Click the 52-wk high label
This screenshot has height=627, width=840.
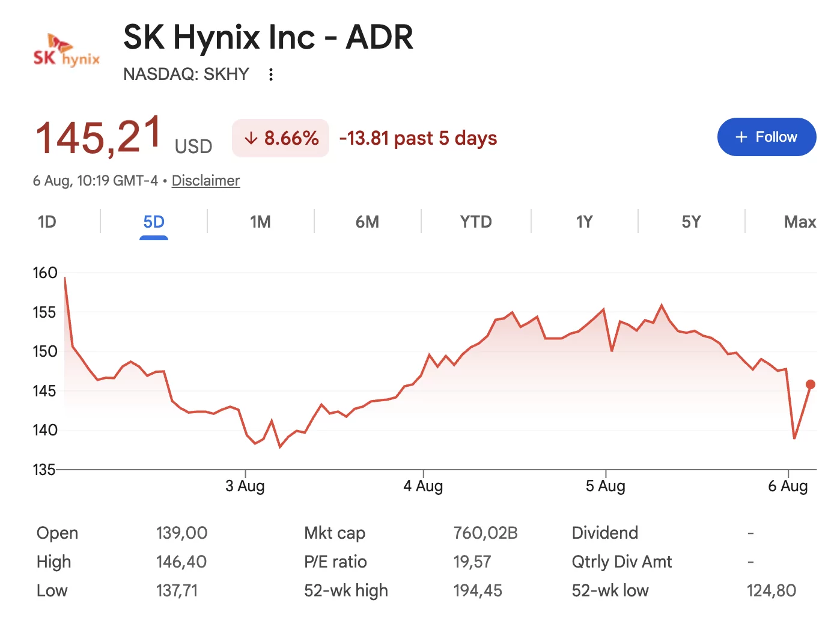tap(346, 591)
